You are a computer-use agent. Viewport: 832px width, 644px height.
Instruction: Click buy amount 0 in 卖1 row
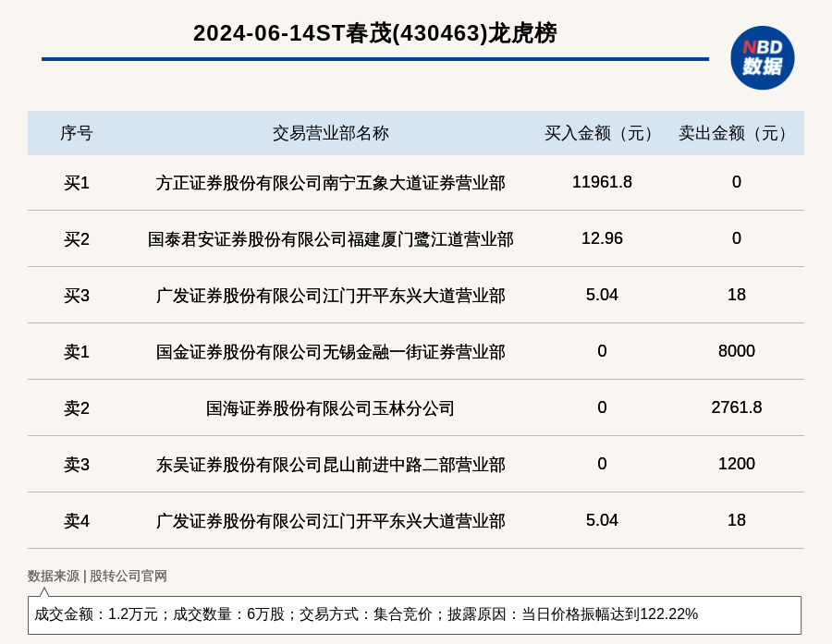pos(602,351)
